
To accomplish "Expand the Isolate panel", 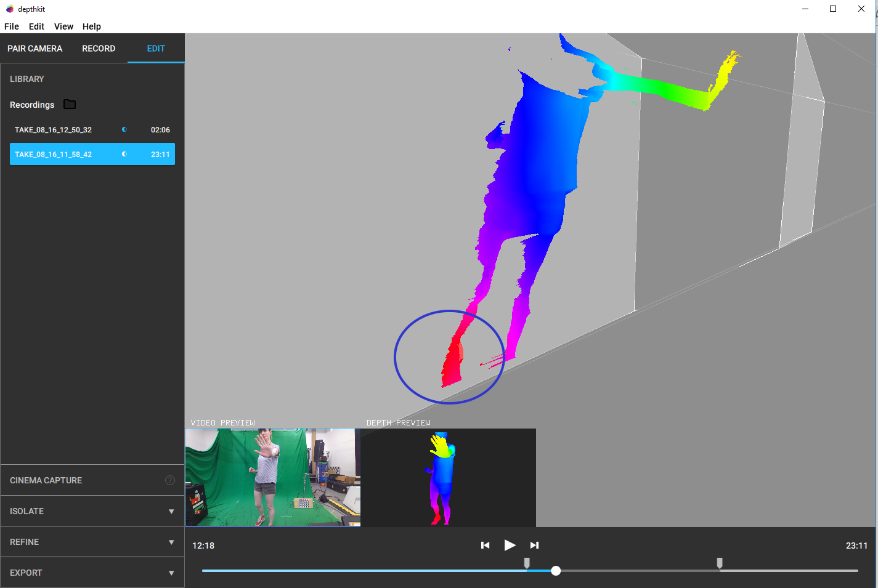I will (171, 511).
